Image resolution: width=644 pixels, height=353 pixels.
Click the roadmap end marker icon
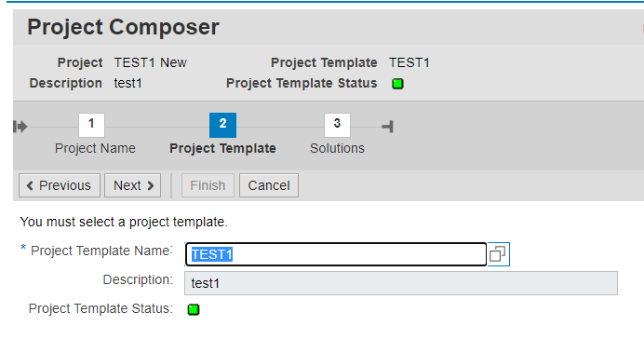(x=387, y=127)
